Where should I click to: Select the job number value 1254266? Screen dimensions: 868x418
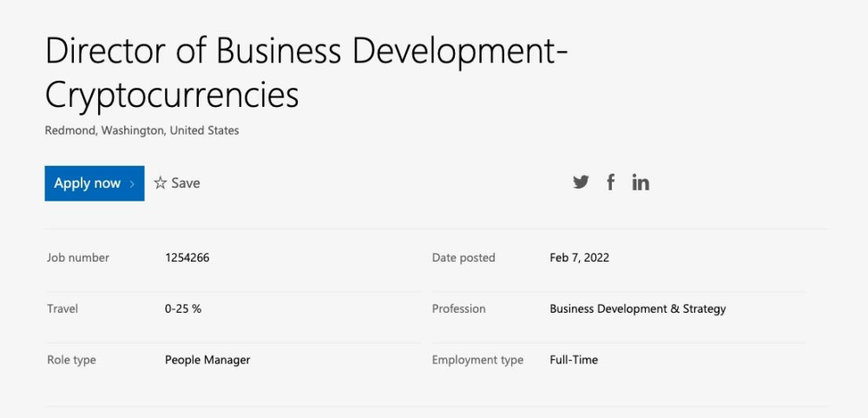click(x=187, y=258)
